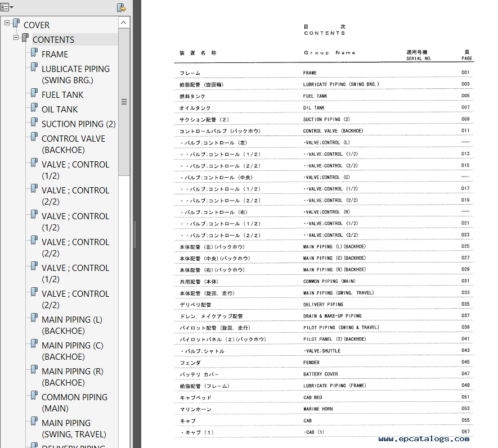
Task: Click bookmark icon beside MAIN PIPING (SWING, TRAVEL)
Action: [34, 421]
